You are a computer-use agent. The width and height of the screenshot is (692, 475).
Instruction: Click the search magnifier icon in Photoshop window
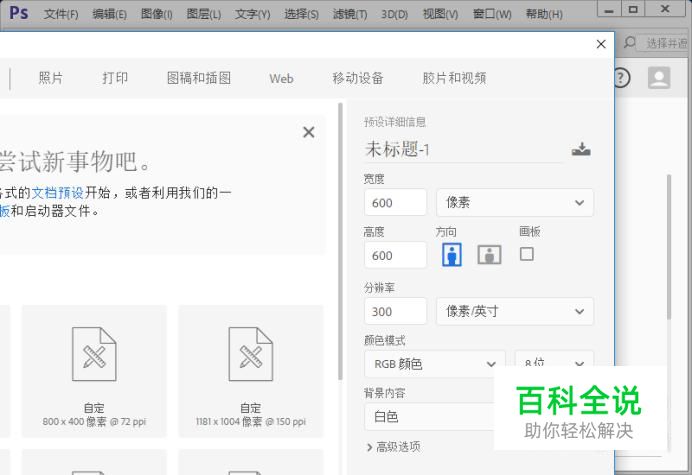[630, 42]
